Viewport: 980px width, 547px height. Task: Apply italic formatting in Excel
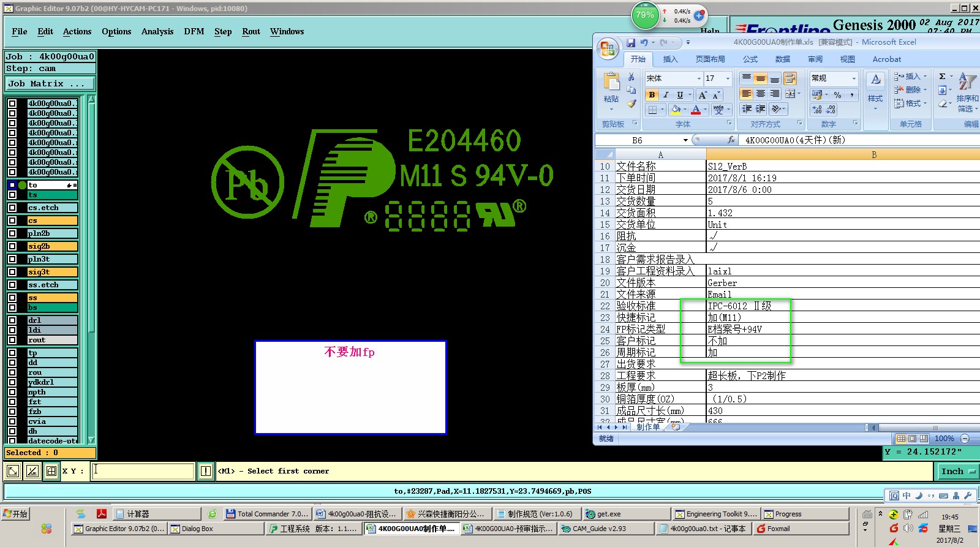pyautogui.click(x=666, y=95)
